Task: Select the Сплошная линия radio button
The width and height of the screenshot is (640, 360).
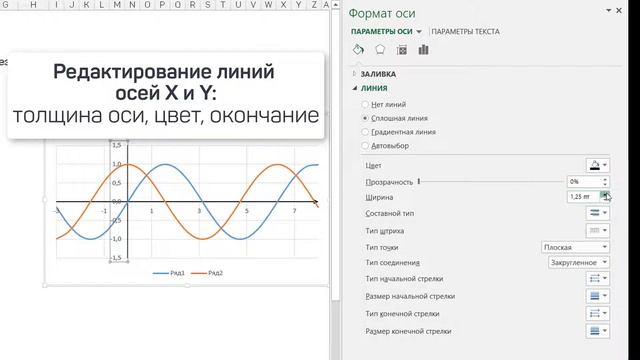Action: pyautogui.click(x=365, y=118)
